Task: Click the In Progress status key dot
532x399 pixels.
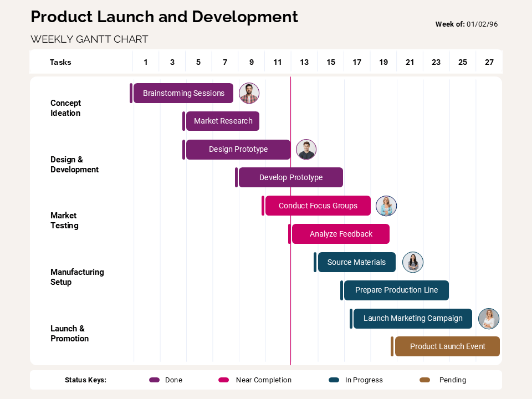Action: click(333, 380)
